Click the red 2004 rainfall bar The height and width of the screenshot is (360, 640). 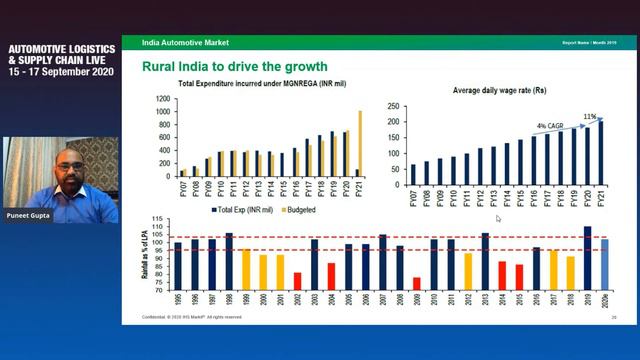pos(331,277)
